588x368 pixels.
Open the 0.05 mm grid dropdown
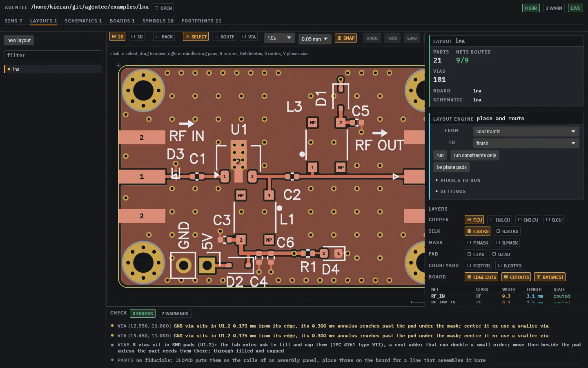[x=315, y=39]
